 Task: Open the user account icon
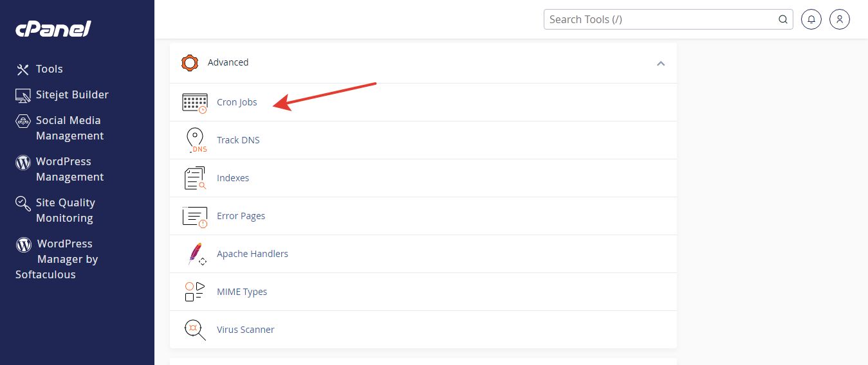click(x=840, y=19)
